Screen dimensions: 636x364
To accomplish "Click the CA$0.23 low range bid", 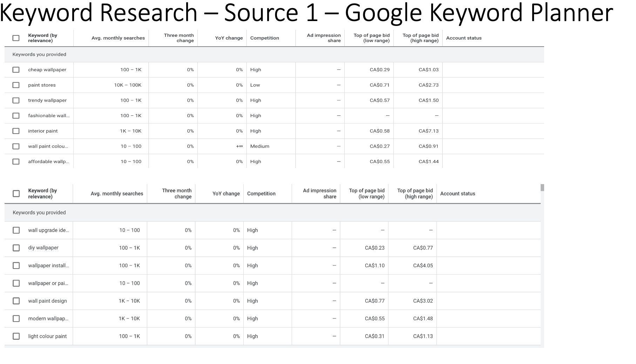I will pos(375,248).
